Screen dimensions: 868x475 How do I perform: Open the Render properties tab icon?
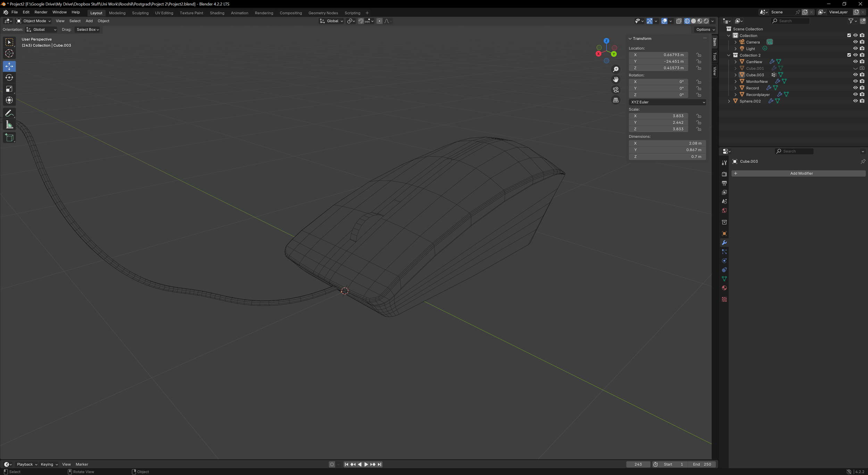pyautogui.click(x=724, y=174)
